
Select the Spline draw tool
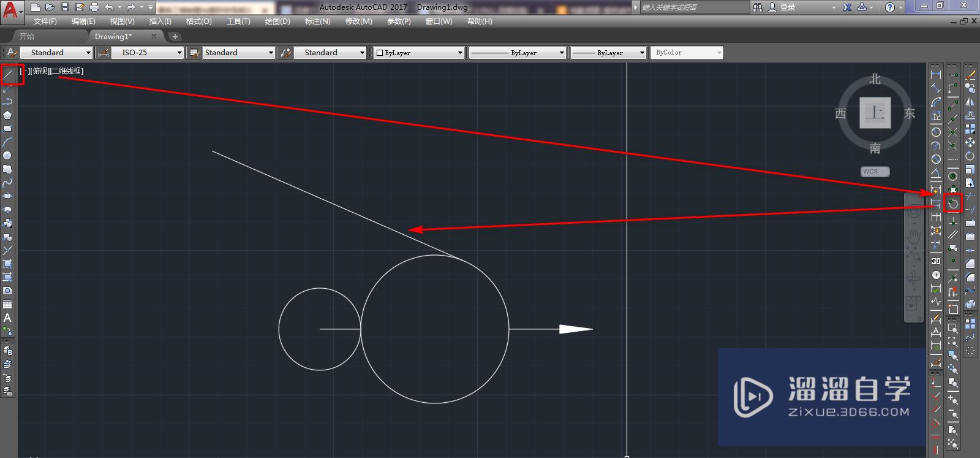7,183
